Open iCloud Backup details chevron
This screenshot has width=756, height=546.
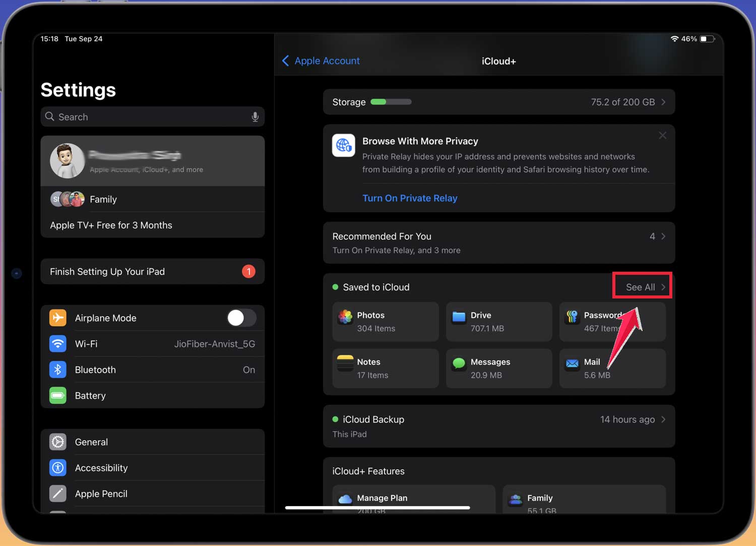pos(663,419)
